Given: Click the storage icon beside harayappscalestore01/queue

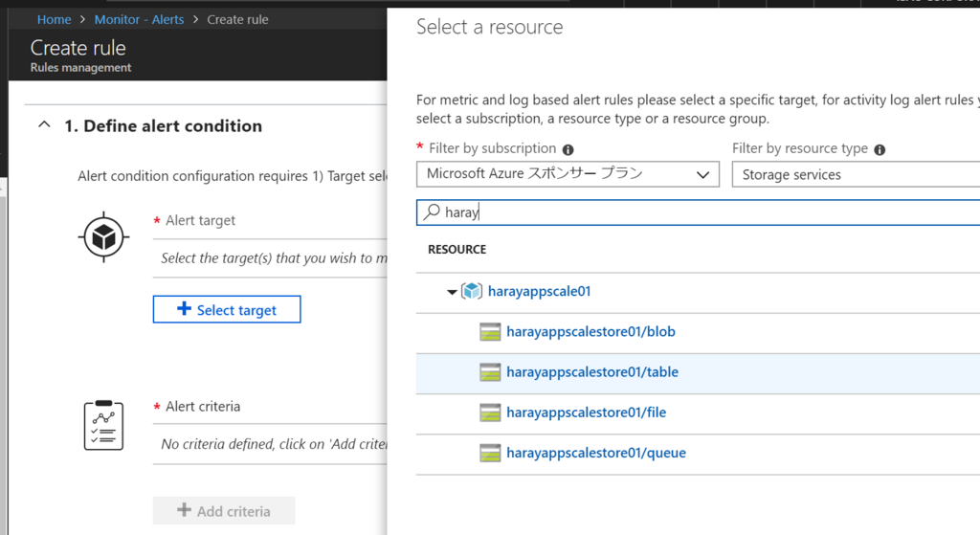Looking at the screenshot, I should tap(491, 453).
